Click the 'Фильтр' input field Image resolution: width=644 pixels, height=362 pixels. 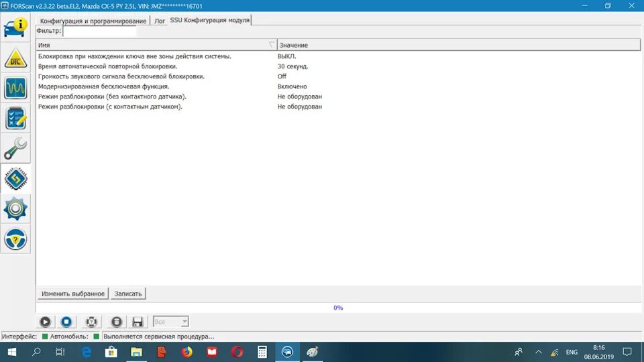99,32
